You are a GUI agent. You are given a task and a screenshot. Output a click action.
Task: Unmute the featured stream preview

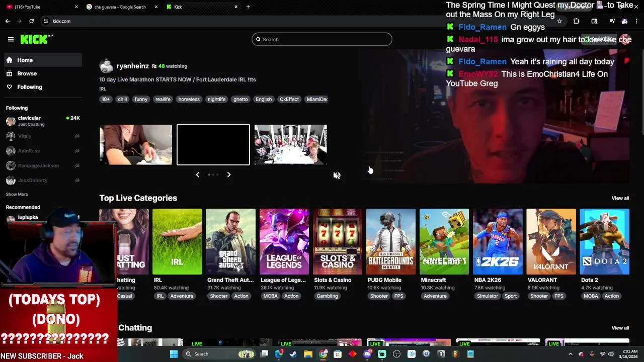pyautogui.click(x=337, y=175)
